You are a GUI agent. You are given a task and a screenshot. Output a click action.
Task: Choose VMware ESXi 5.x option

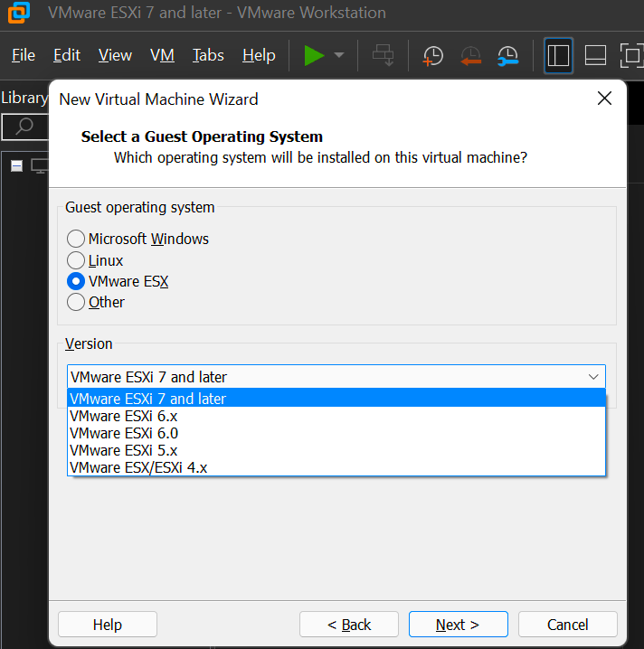point(336,450)
